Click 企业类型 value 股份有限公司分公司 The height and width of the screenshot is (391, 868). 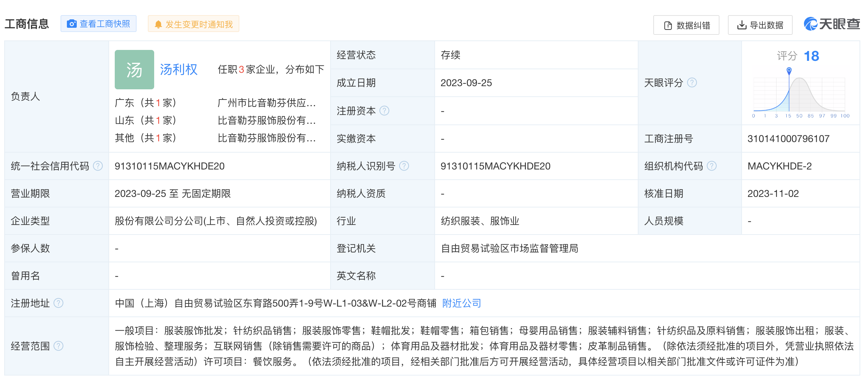click(x=216, y=221)
